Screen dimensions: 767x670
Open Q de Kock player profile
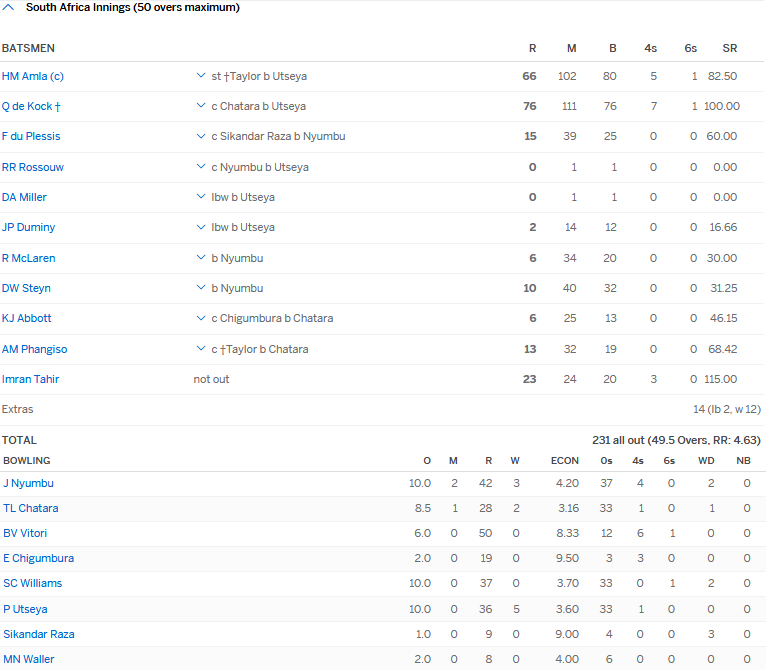tap(31, 106)
